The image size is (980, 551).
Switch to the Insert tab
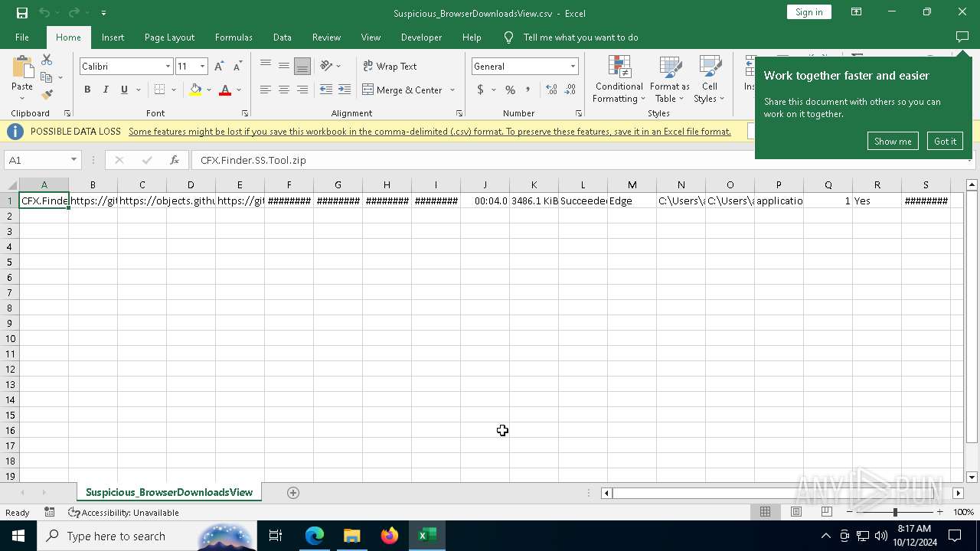click(113, 37)
